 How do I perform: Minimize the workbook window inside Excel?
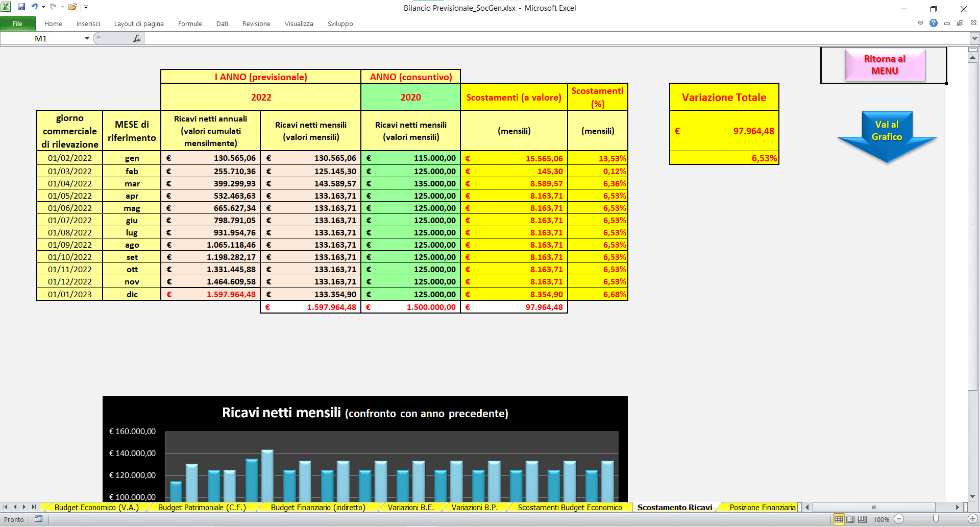pyautogui.click(x=947, y=23)
